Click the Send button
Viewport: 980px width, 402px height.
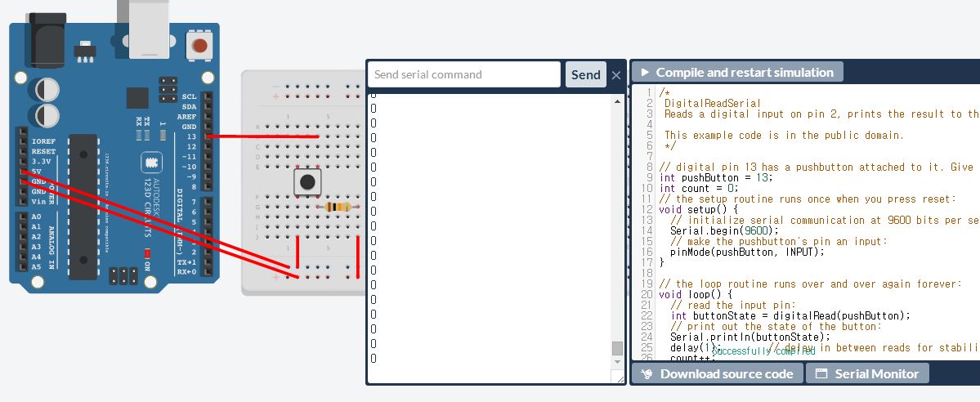tap(585, 74)
